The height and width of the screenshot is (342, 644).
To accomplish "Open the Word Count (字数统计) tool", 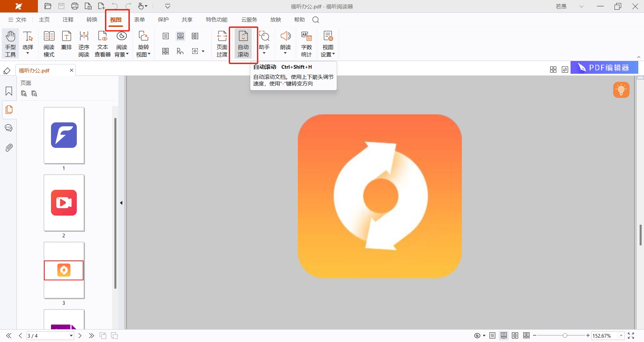I will point(307,44).
